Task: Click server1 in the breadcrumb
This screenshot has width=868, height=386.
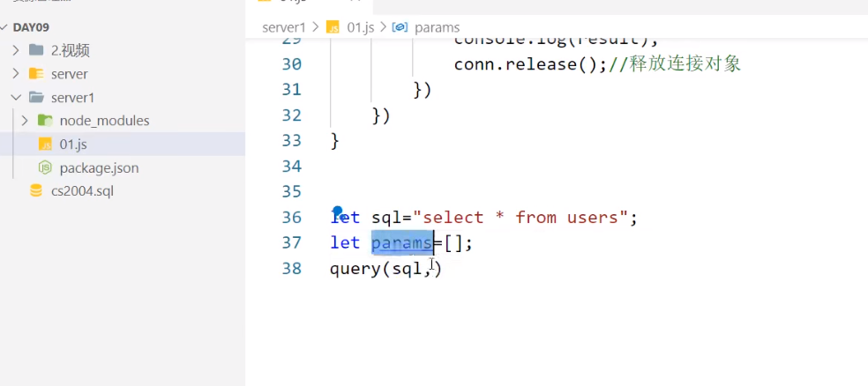Action: [284, 27]
